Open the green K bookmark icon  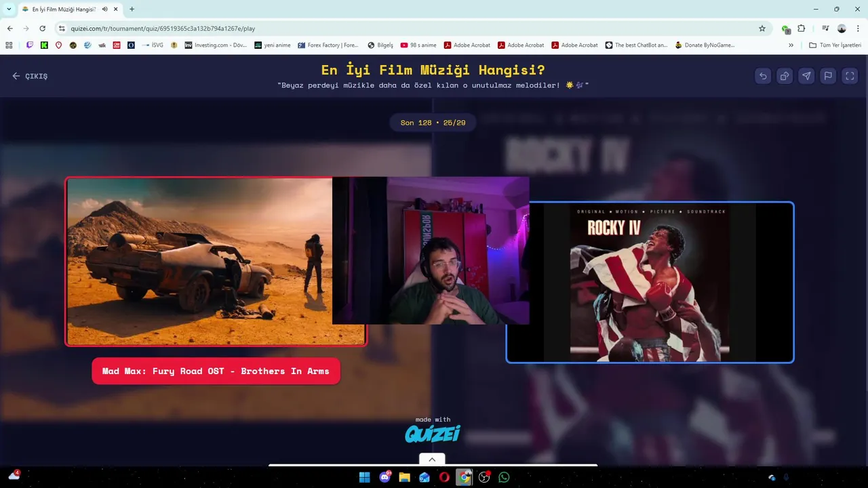pos(44,45)
